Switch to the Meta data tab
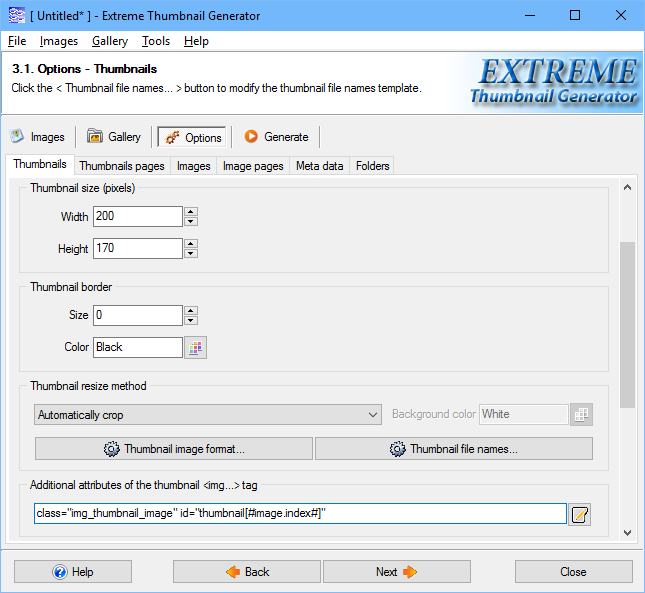Image resolution: width=645 pixels, height=593 pixels. click(320, 166)
